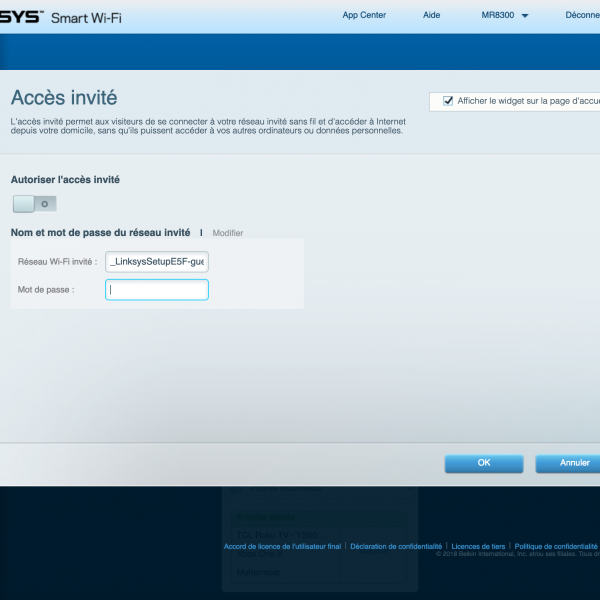Click the Autoriser l'accès invité heading text
The image size is (600, 600).
[x=65, y=179]
